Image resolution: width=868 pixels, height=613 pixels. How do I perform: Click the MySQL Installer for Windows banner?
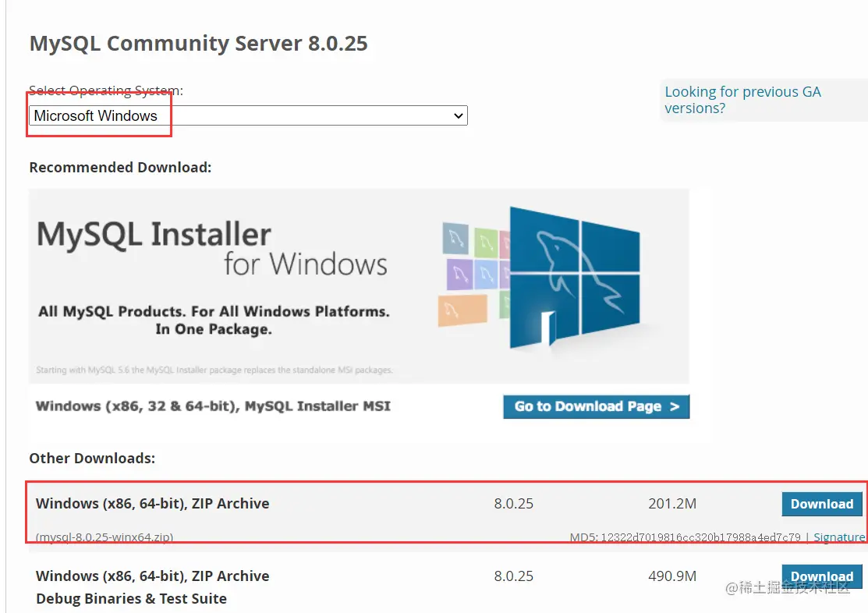pyautogui.click(x=359, y=285)
